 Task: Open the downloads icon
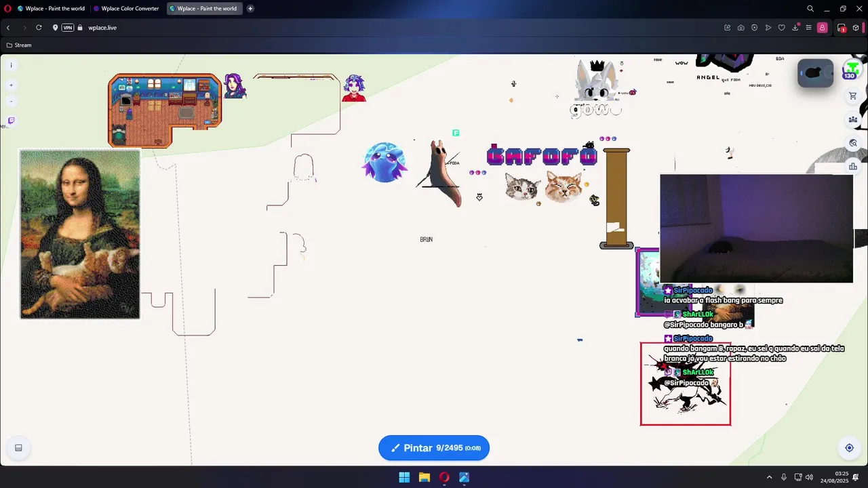(x=795, y=28)
